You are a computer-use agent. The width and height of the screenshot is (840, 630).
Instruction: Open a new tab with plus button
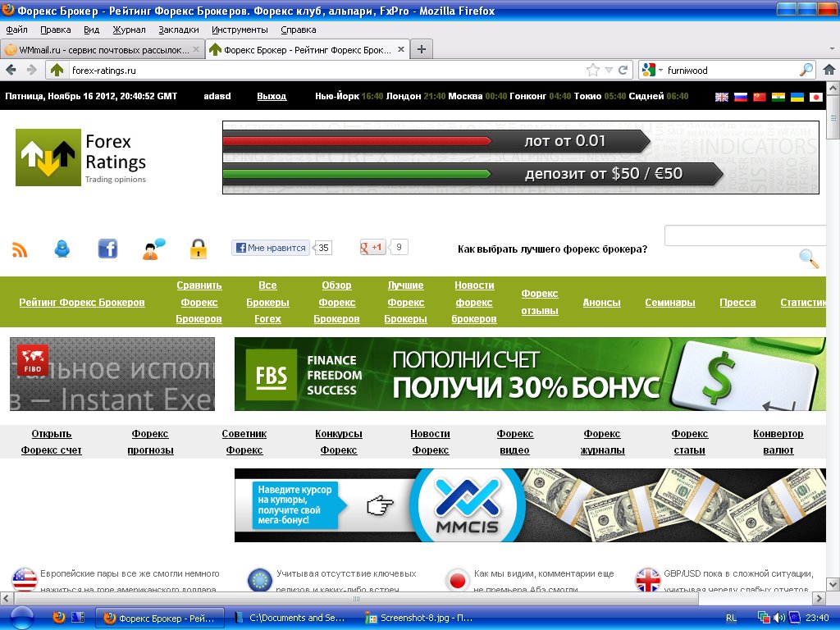(422, 49)
